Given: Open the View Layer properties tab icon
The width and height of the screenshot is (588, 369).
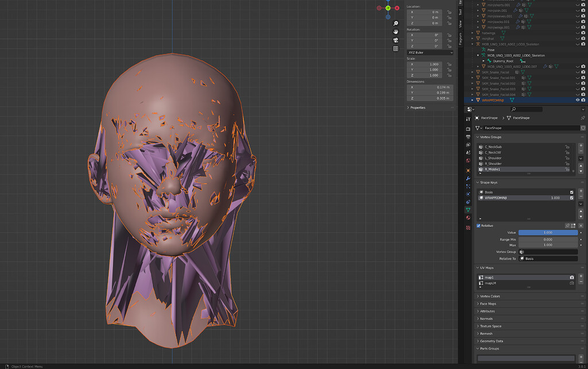Looking at the screenshot, I should coord(468,145).
